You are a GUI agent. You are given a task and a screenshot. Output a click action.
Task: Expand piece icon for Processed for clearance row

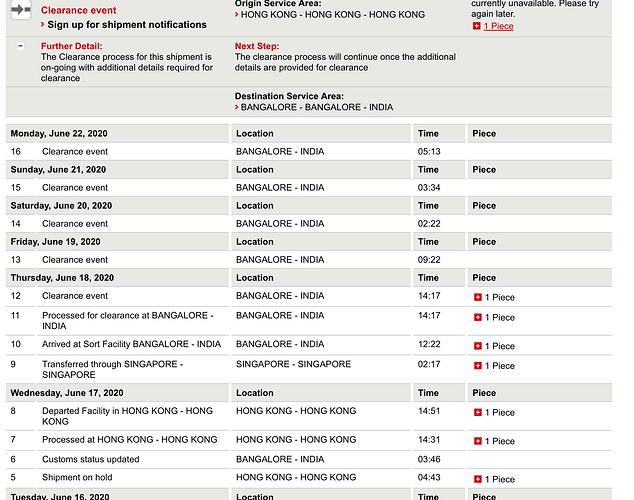coord(478,317)
